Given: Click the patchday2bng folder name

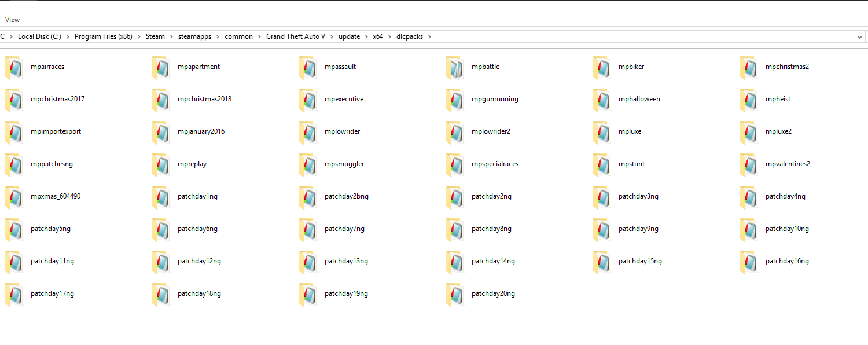Looking at the screenshot, I should pyautogui.click(x=347, y=196).
